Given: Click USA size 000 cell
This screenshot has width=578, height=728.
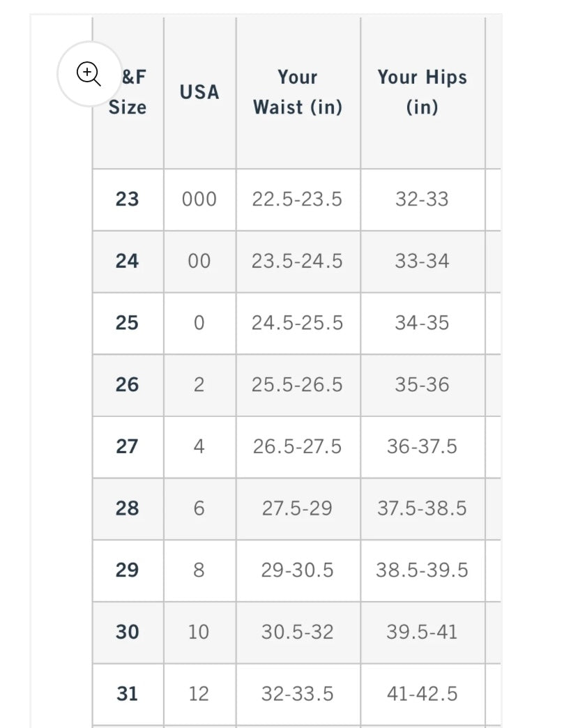Looking at the screenshot, I should [x=199, y=199].
